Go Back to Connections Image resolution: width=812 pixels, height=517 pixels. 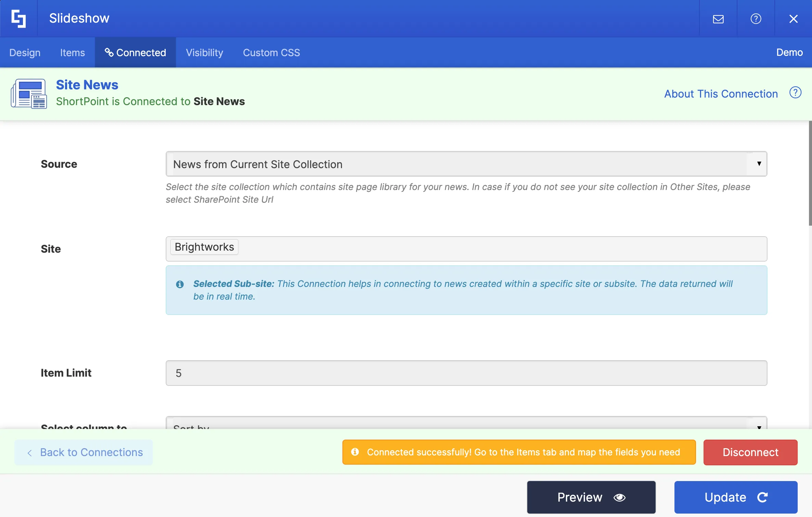tap(84, 452)
